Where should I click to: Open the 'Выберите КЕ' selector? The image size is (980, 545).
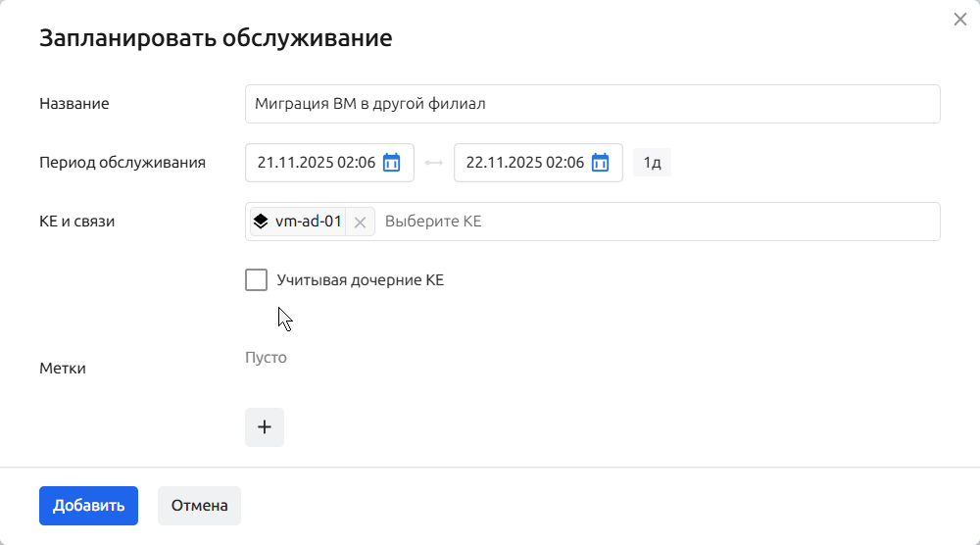tap(657, 222)
